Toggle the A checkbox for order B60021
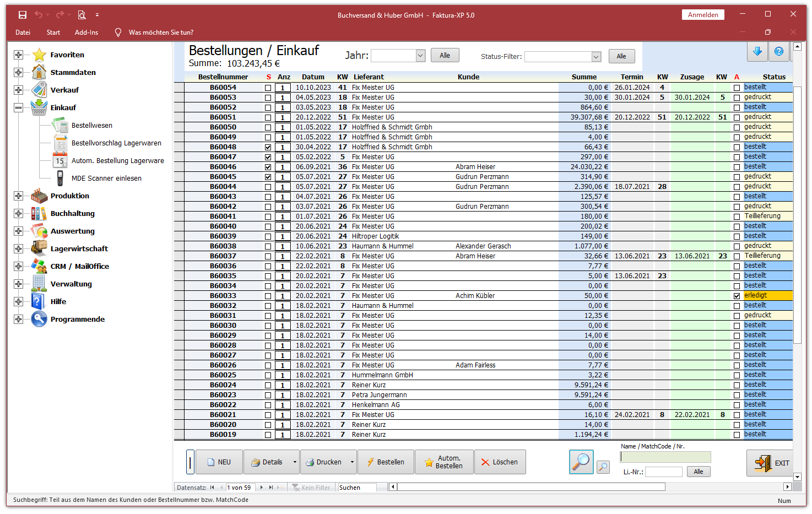The height and width of the screenshot is (514, 812). (737, 415)
